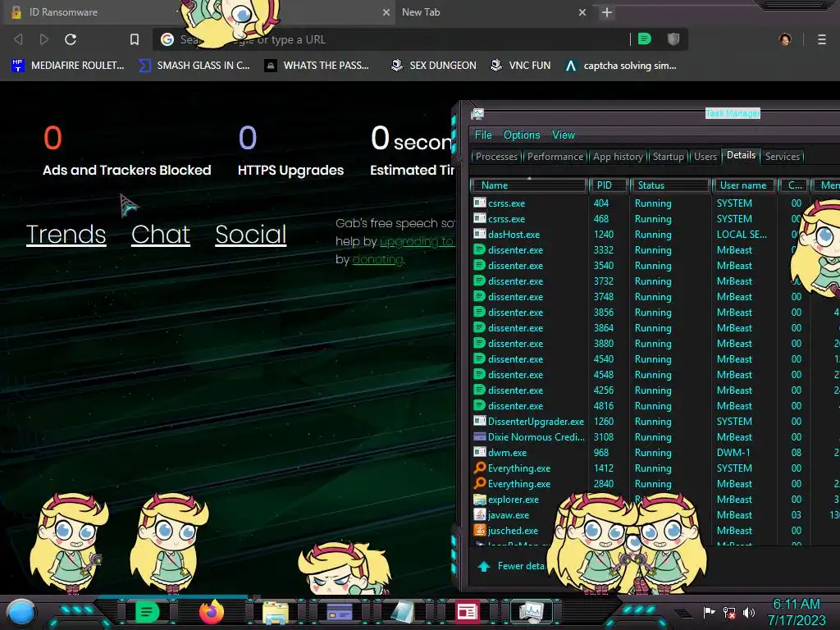Close the New Tab tab
Screen dimensions: 840x630
[582, 12]
